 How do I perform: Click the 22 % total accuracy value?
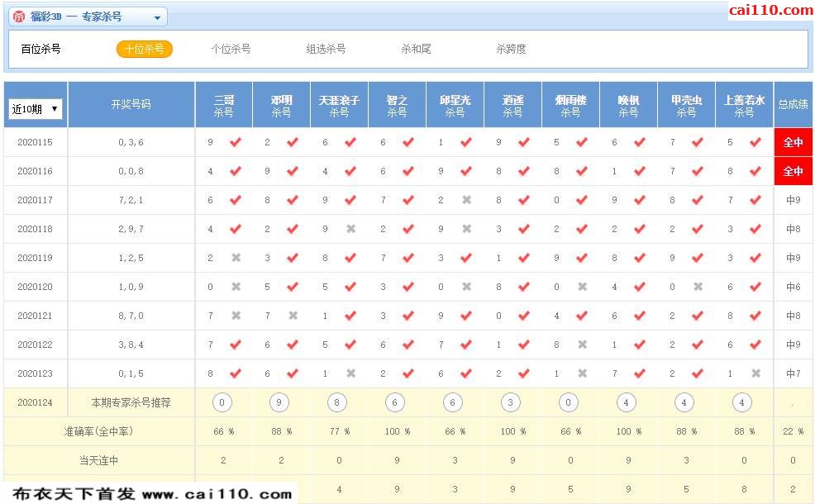pos(794,432)
